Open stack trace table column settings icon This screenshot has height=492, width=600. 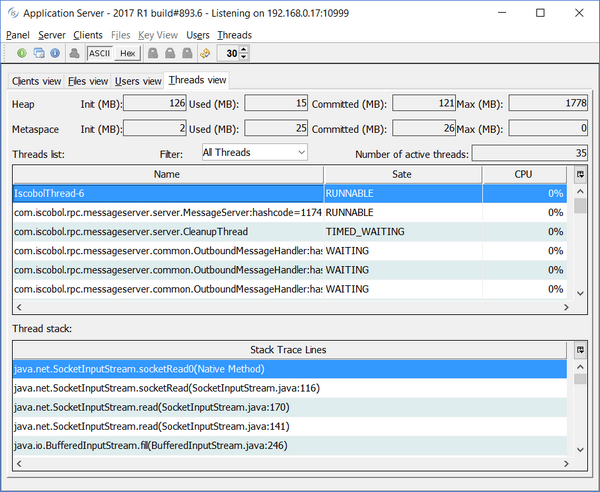[x=580, y=350]
